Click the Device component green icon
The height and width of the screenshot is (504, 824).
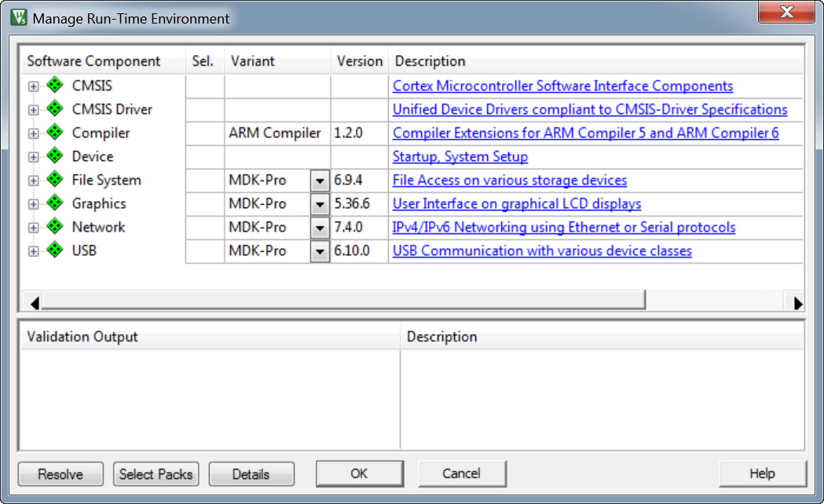click(x=54, y=156)
